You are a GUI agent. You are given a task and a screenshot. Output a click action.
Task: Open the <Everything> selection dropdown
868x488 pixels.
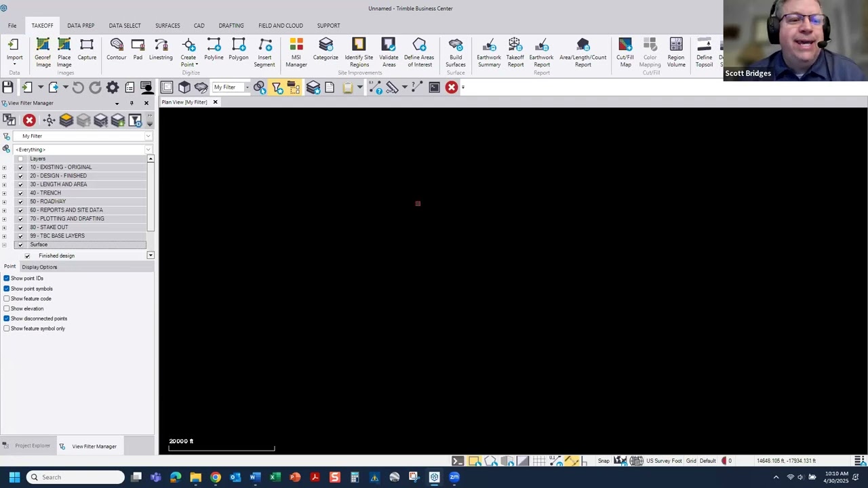click(x=148, y=150)
